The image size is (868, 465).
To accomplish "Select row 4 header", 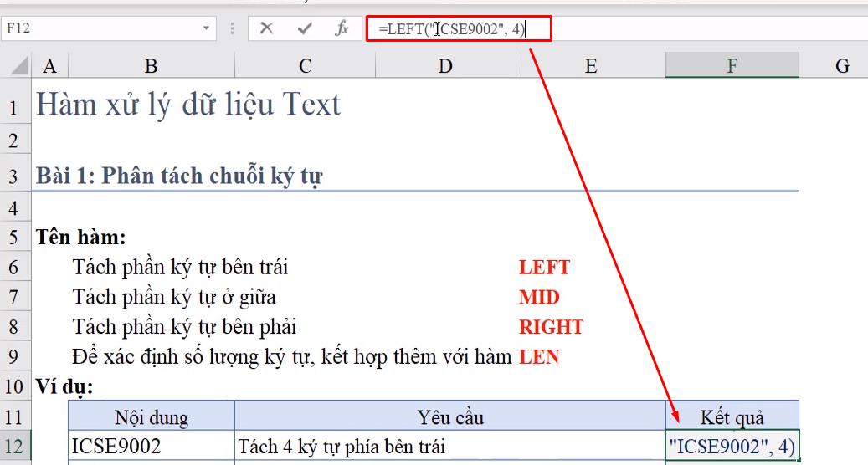I will pos(14,208).
